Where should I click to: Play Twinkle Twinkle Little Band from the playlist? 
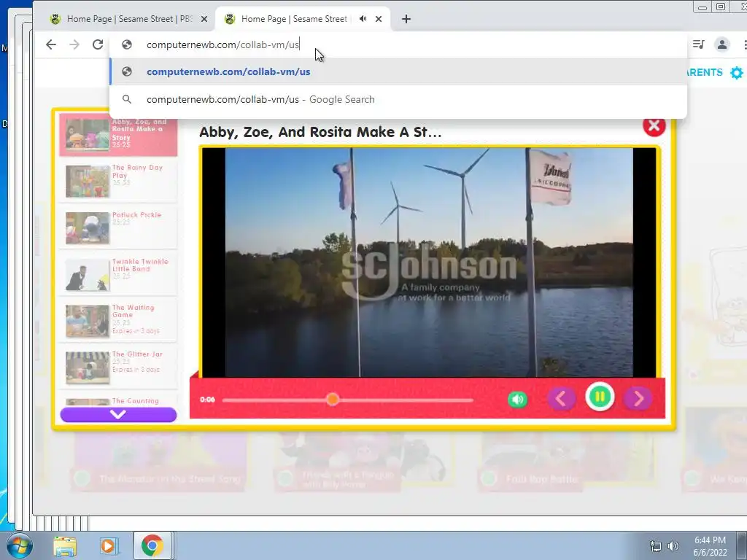click(x=118, y=274)
